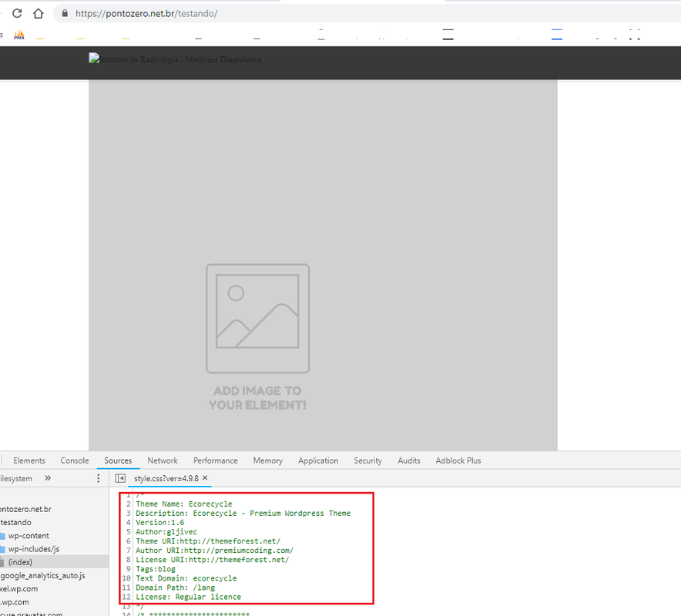Click the 'Version:1.6' code line

(159, 523)
